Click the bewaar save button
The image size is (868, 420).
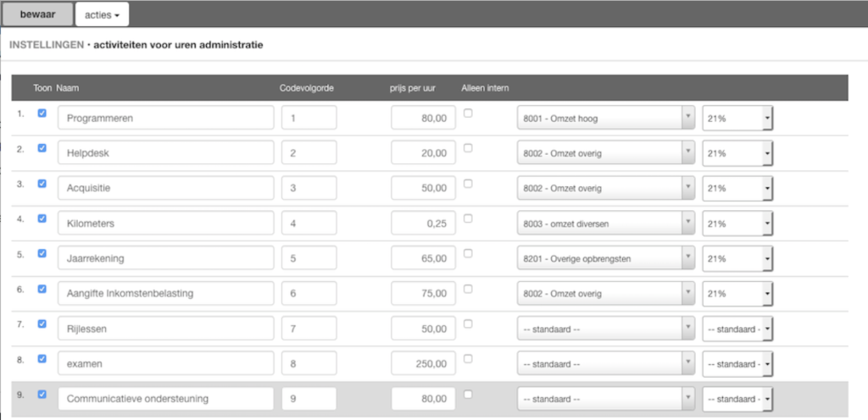[37, 14]
